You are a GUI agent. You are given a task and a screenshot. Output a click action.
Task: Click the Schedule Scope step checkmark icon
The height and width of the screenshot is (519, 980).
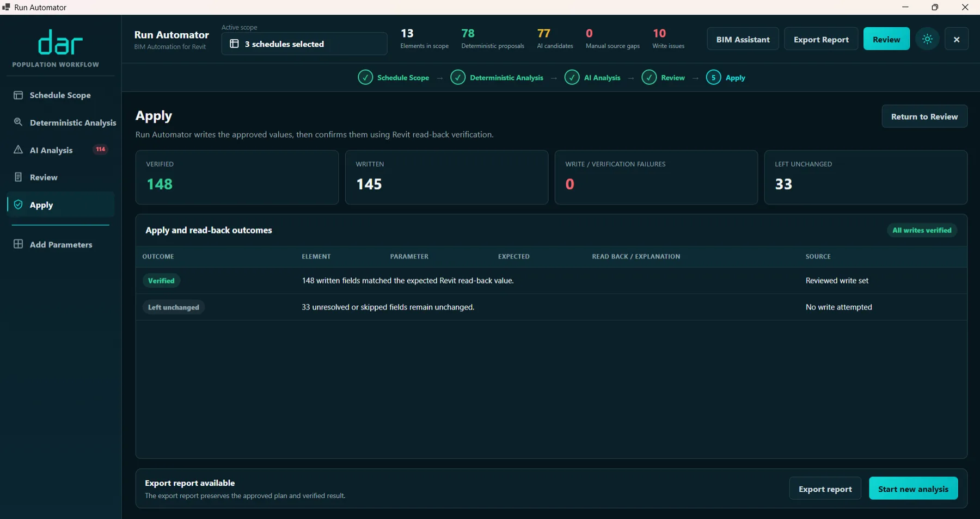[x=365, y=78]
